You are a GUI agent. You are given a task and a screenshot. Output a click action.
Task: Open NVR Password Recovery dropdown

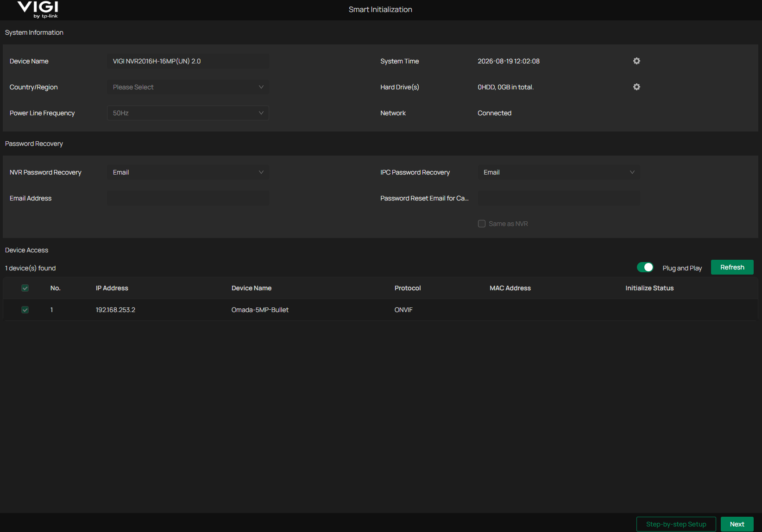click(188, 172)
